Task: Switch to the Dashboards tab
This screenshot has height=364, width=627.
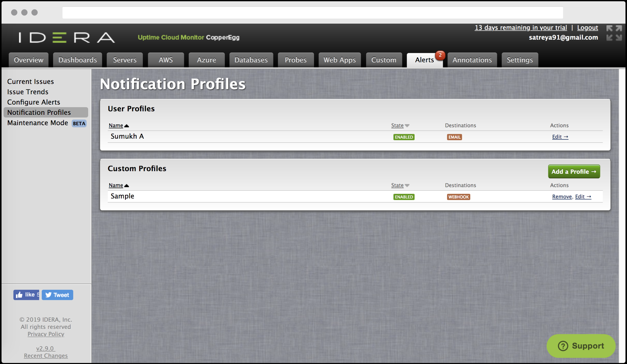Action: pyautogui.click(x=77, y=60)
